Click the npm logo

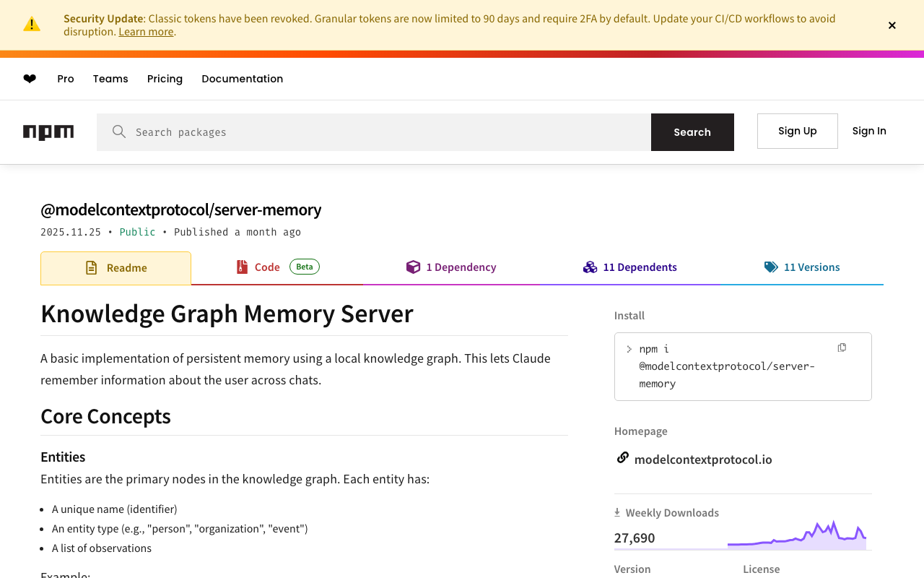pyautogui.click(x=48, y=132)
